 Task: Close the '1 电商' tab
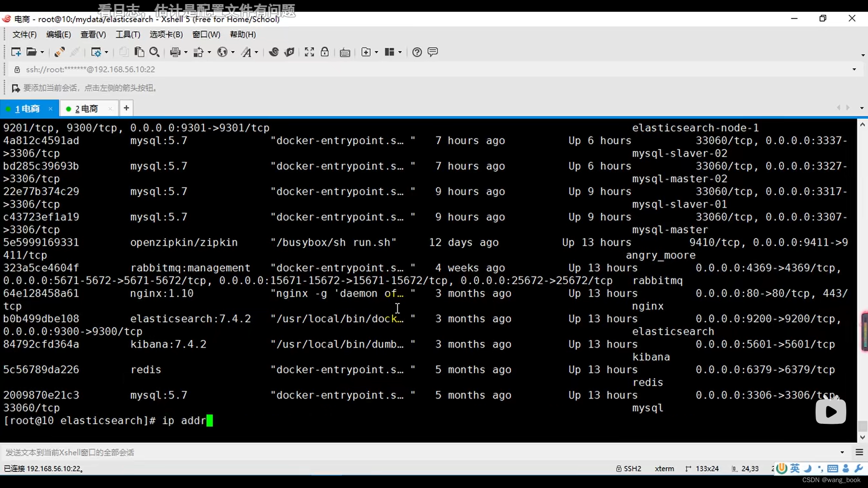(x=51, y=109)
